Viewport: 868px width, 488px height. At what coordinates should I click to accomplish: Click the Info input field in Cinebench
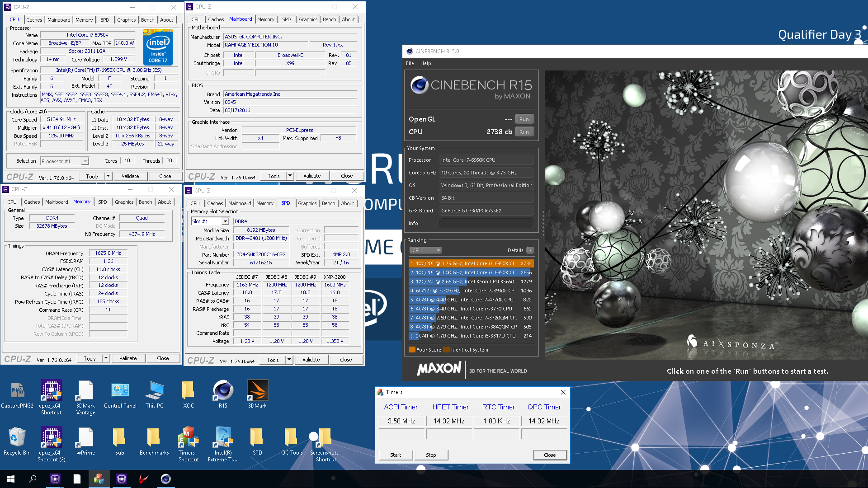click(486, 223)
